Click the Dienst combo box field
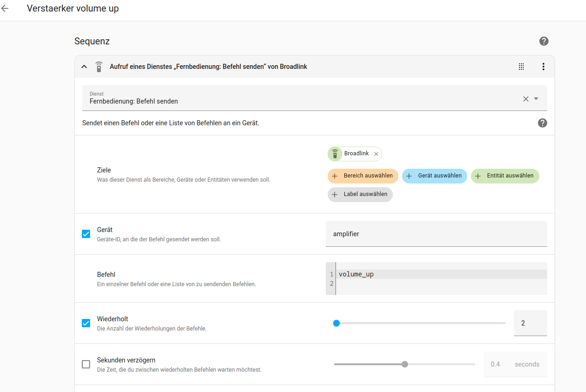 pos(300,98)
